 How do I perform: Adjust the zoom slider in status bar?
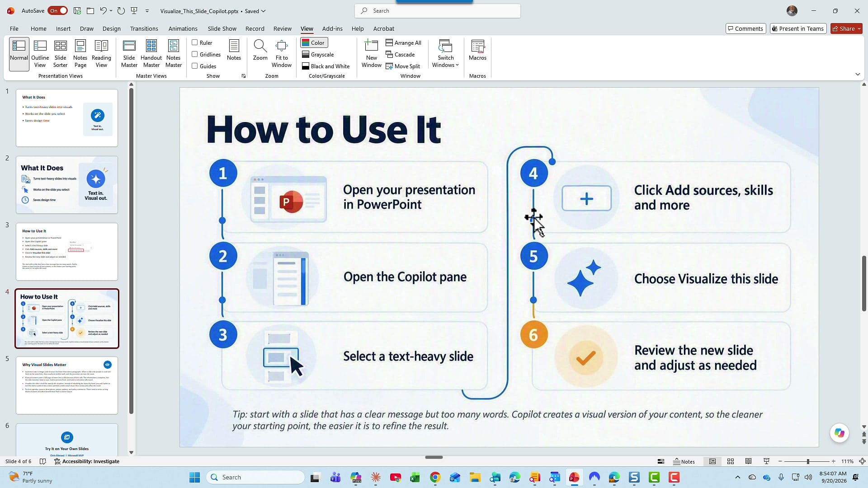coord(807,461)
